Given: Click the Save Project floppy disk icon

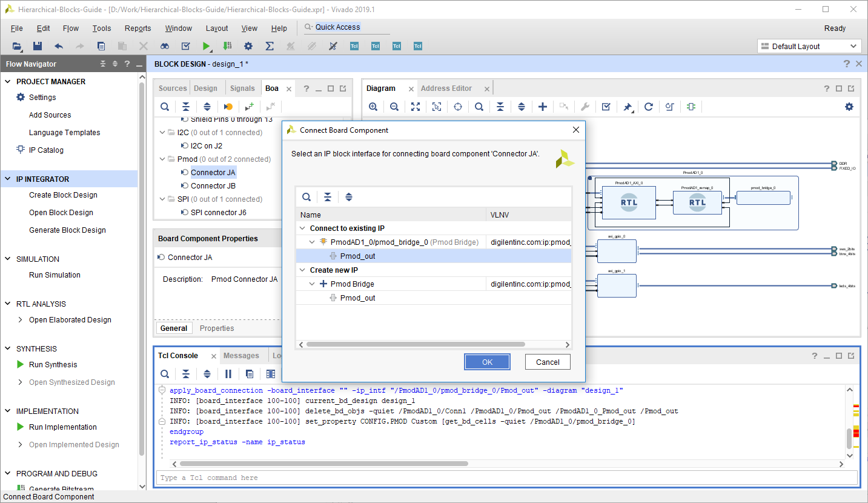Looking at the screenshot, I should [38, 46].
